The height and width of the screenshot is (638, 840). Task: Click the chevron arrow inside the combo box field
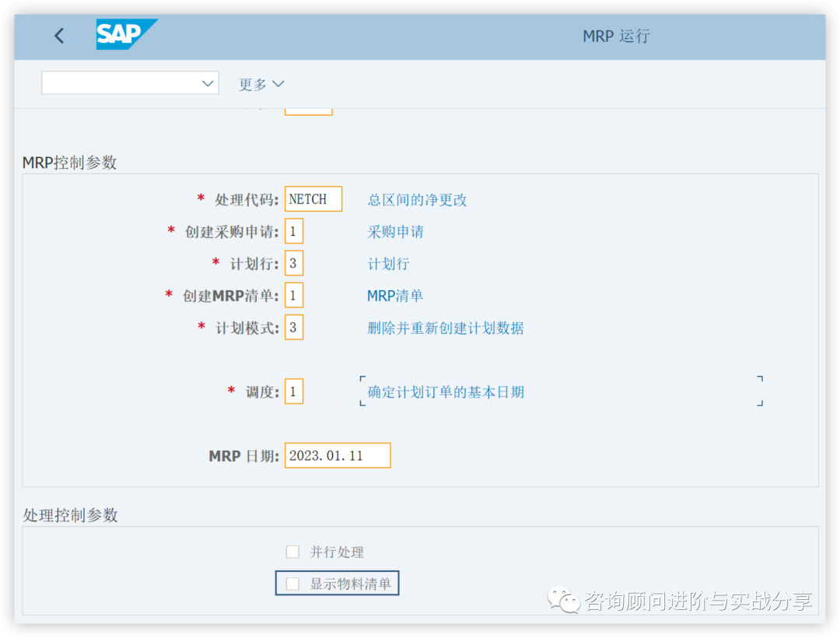point(207,82)
